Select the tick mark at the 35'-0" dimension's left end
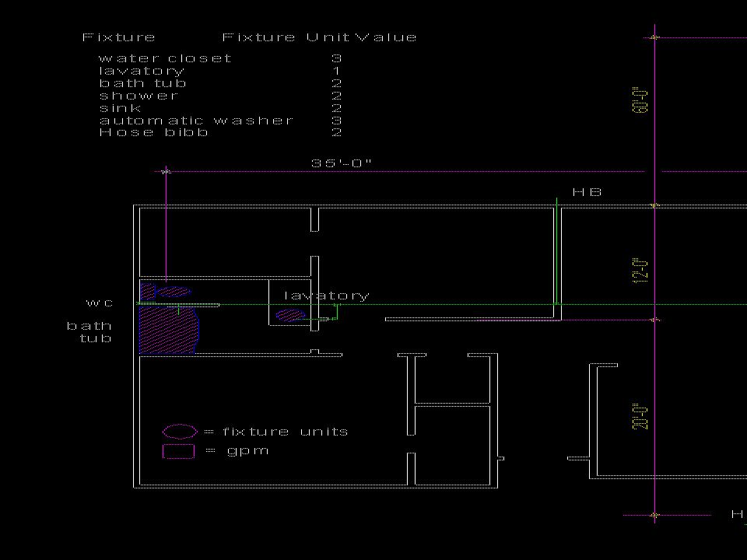 166,171
